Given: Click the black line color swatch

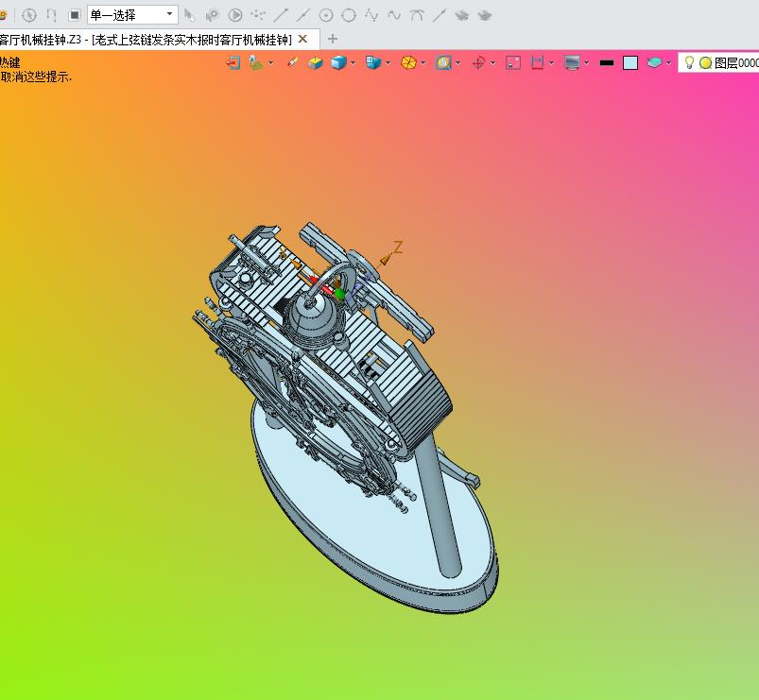Looking at the screenshot, I should 607,63.
